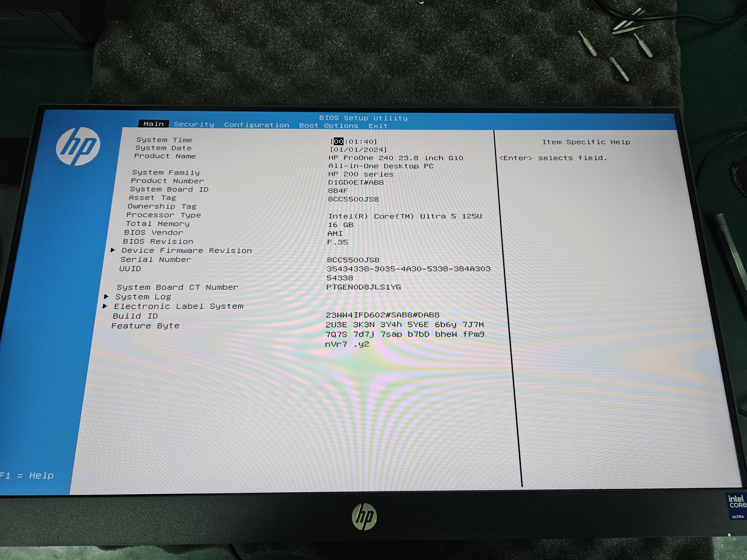Switch to the Security tab
The image size is (747, 560).
tap(194, 124)
